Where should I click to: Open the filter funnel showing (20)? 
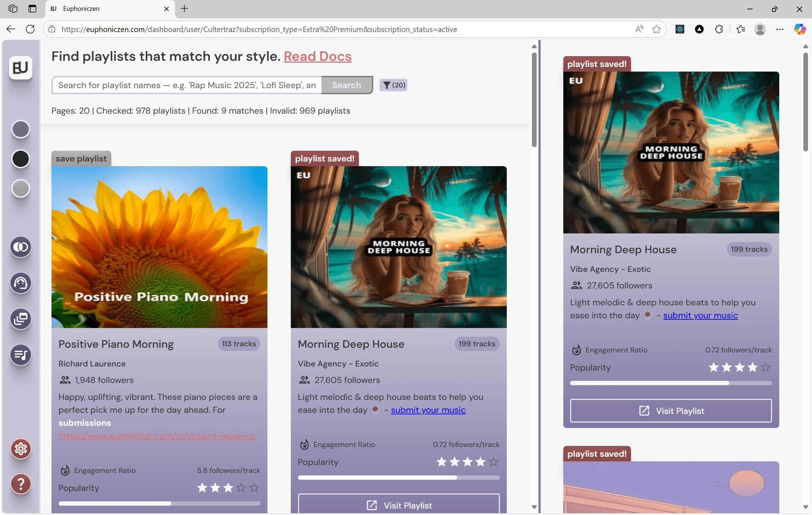[393, 85]
